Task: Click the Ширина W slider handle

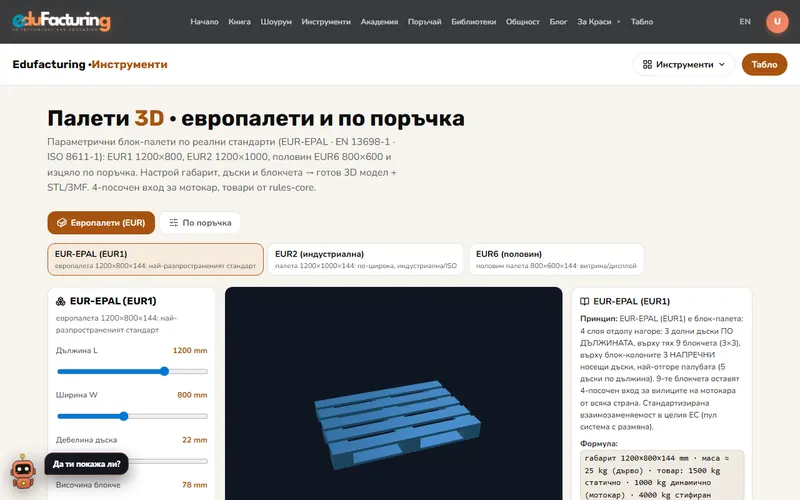Action: 123,416
